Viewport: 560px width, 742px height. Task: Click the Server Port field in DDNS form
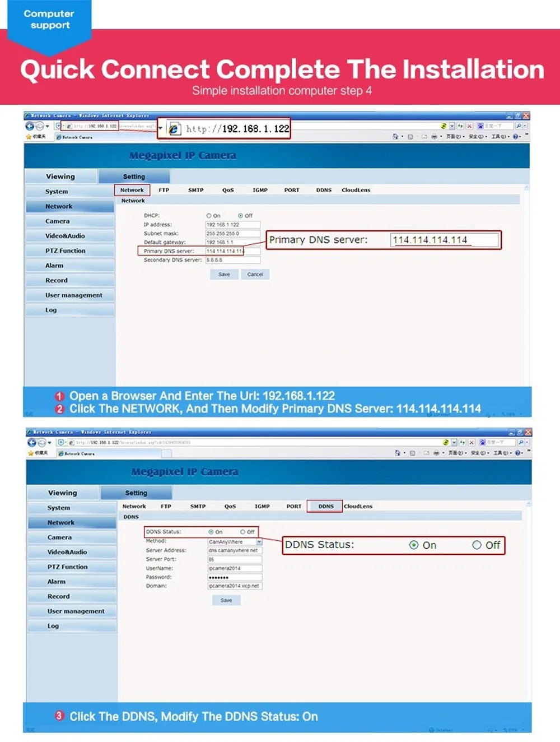[235, 559]
